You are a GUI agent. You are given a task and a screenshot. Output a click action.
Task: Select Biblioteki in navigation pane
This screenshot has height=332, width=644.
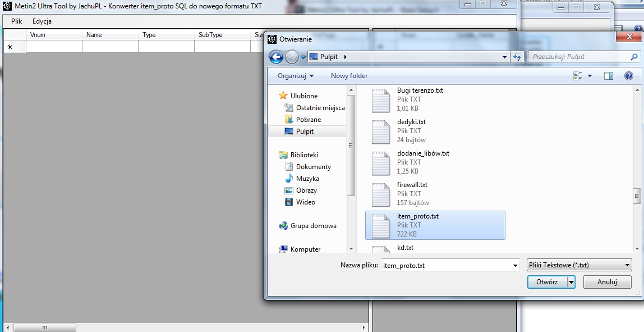point(304,155)
